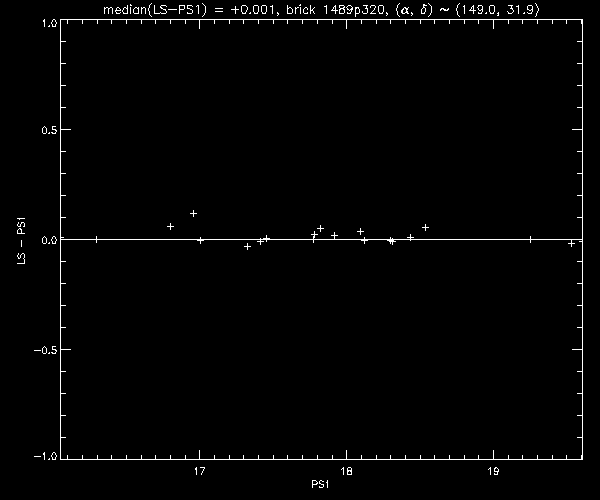Select the rightmost plus marker in the plot
The width and height of the screenshot is (600, 500).
point(571,243)
